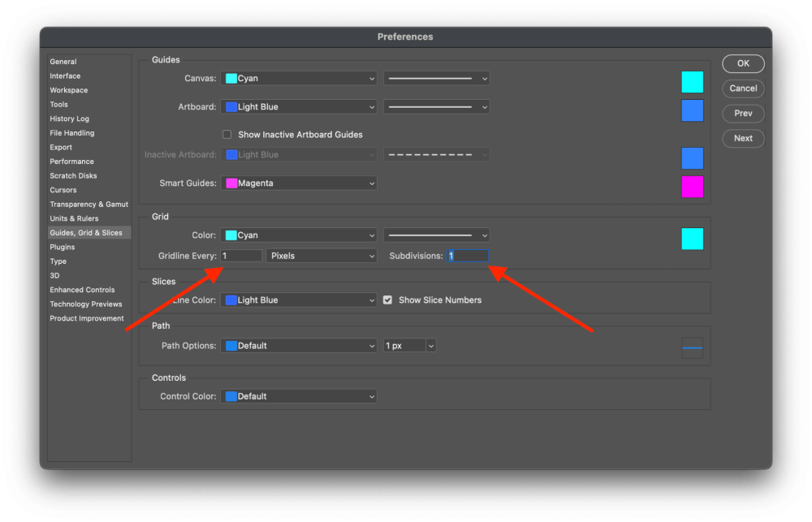Click the magenta Smart Guides color swatch
The image size is (812, 522).
click(691, 187)
